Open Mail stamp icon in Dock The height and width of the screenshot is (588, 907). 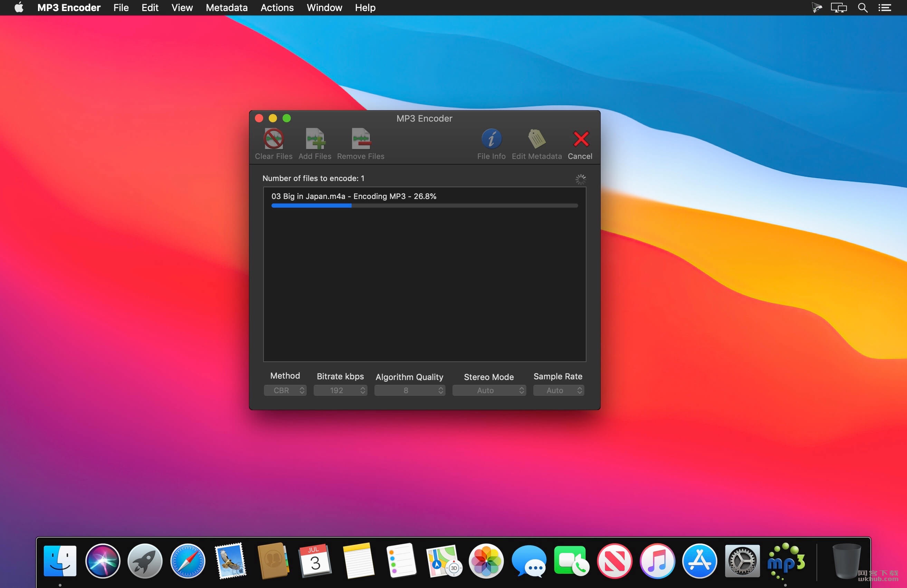(x=231, y=561)
